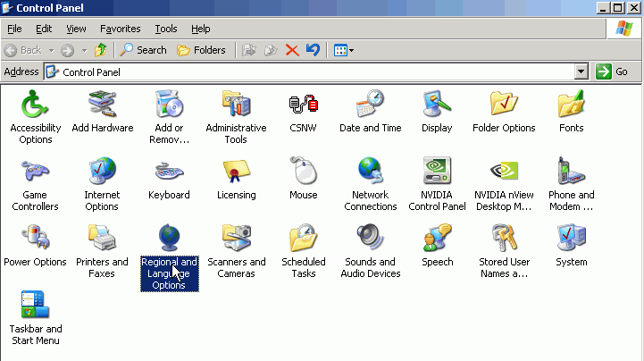Open the Accessibility Options icon
This screenshot has width=644, height=361.
(35, 105)
